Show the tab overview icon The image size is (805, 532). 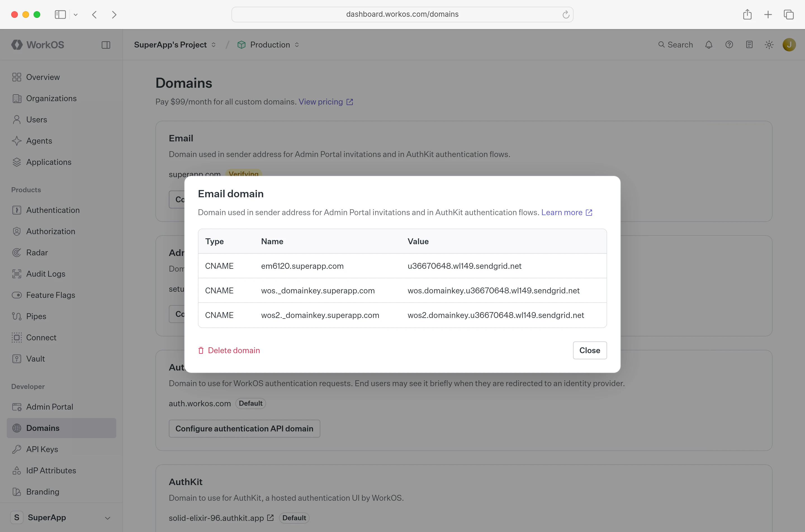pyautogui.click(x=789, y=15)
